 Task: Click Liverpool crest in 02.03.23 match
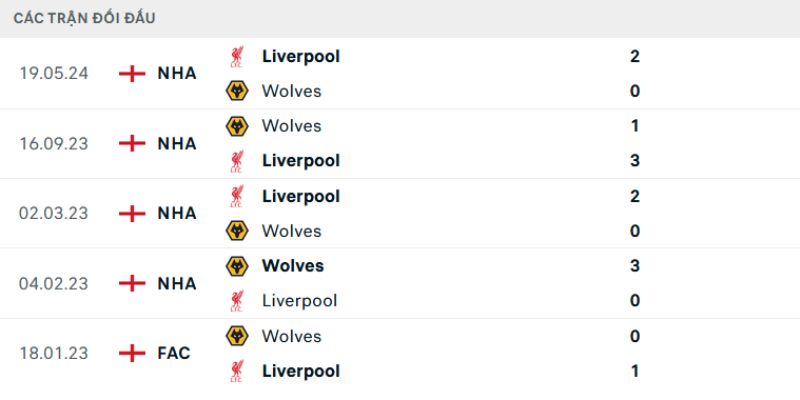pos(237,196)
